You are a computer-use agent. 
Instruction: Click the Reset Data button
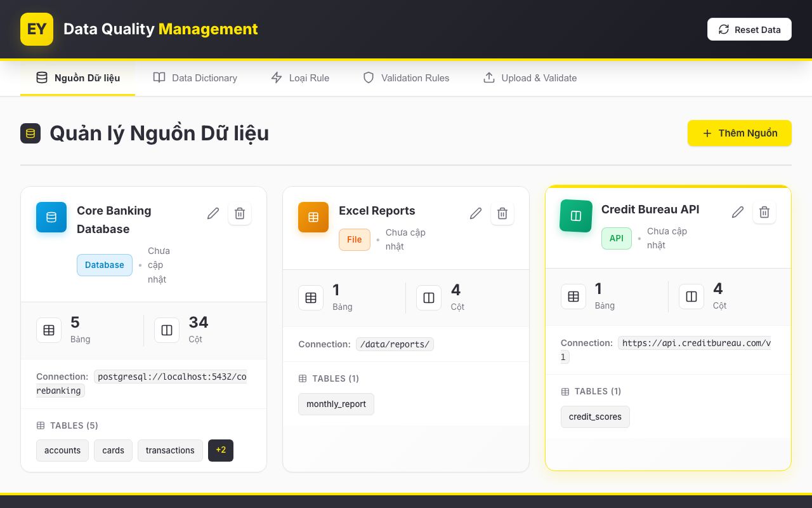[x=749, y=29]
